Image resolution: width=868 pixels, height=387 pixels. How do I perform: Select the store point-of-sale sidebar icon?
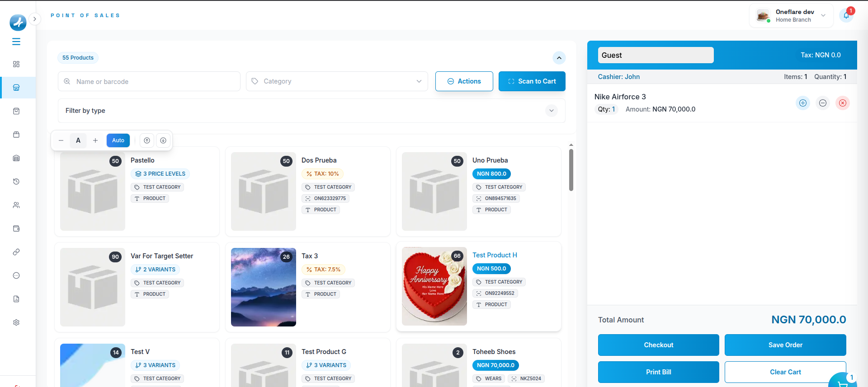pos(16,88)
